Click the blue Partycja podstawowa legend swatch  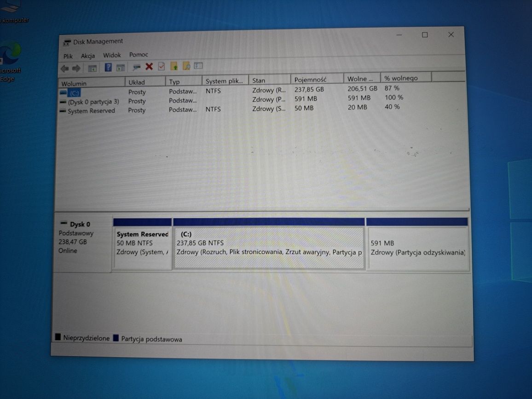click(x=116, y=338)
